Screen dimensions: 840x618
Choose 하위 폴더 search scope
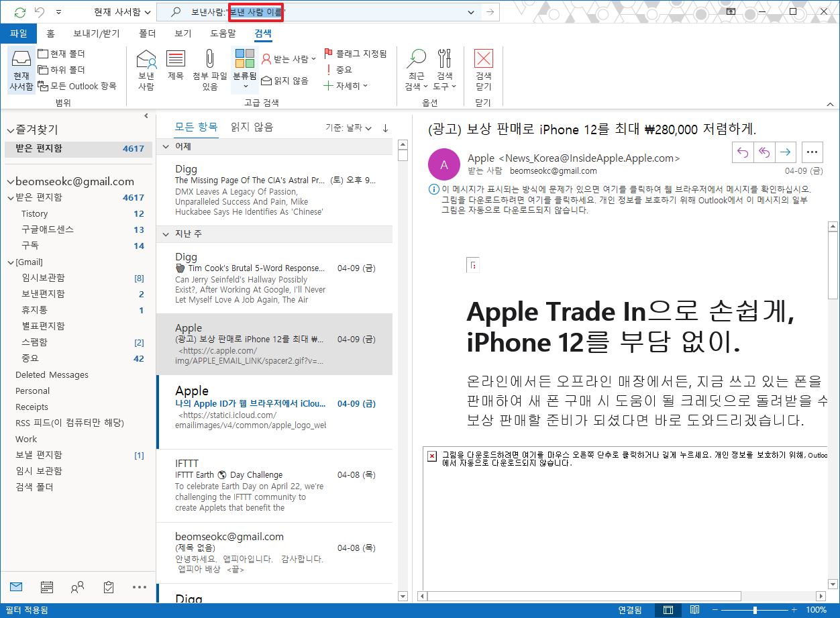[62, 70]
